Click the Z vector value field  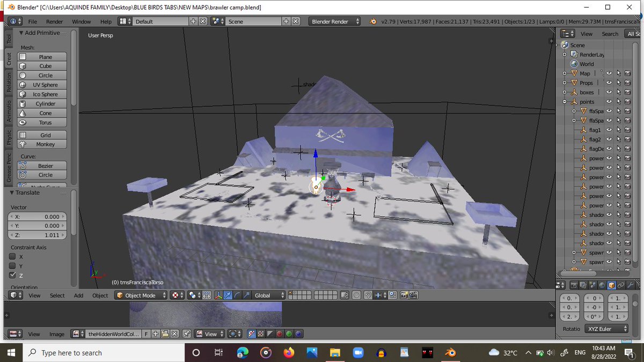(38, 235)
